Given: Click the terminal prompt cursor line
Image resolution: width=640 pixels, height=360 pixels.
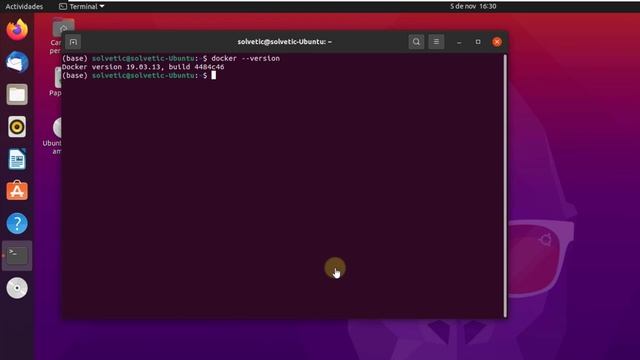Looking at the screenshot, I should [x=139, y=76].
